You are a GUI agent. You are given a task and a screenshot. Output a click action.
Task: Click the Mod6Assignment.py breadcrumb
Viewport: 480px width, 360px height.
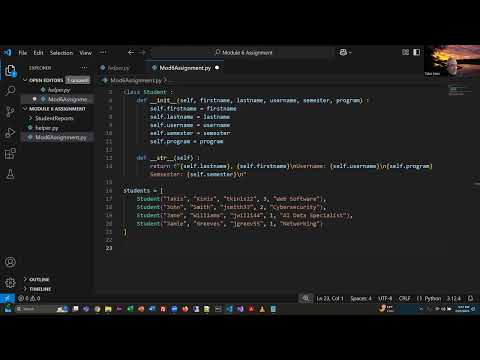[x=136, y=80]
